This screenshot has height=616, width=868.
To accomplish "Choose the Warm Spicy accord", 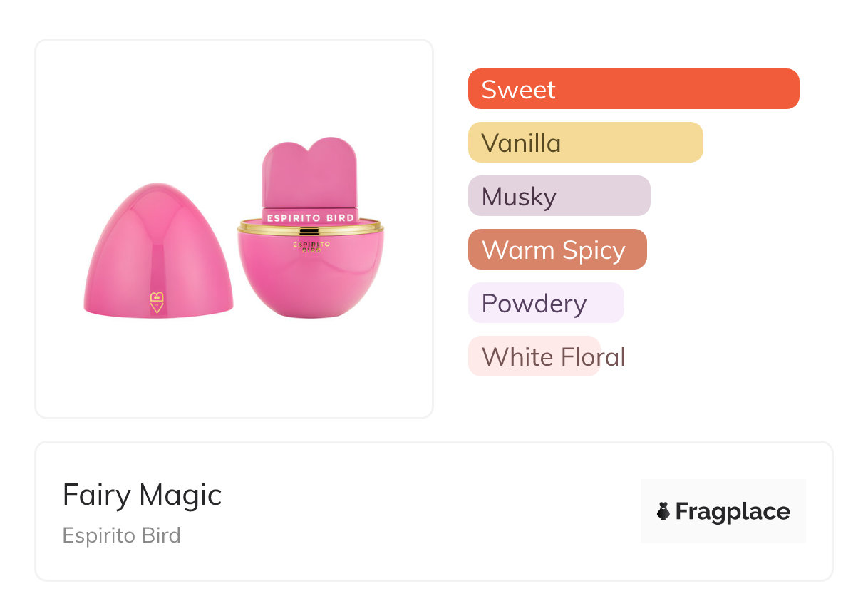I will [557, 250].
